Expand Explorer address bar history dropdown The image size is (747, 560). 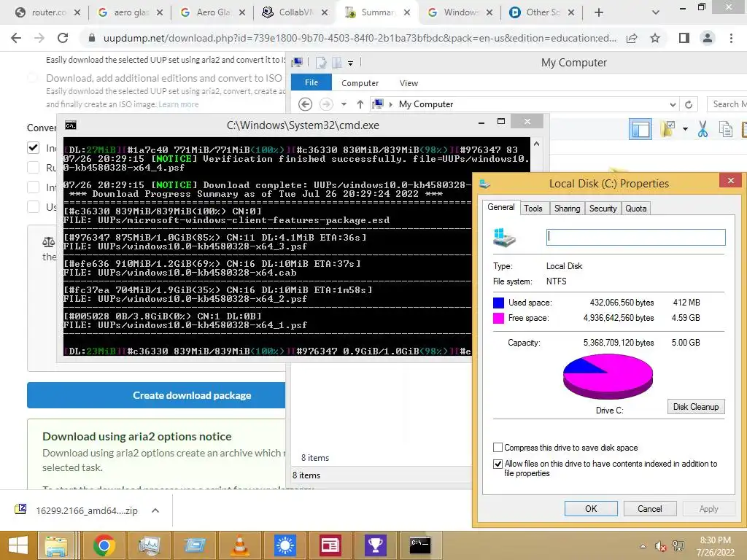click(672, 104)
